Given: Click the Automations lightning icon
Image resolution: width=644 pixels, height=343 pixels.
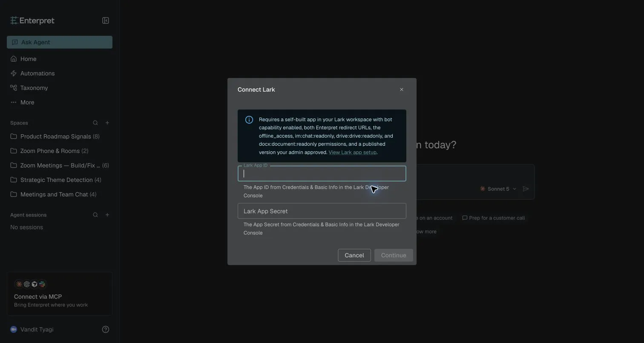Looking at the screenshot, I should pyautogui.click(x=14, y=73).
